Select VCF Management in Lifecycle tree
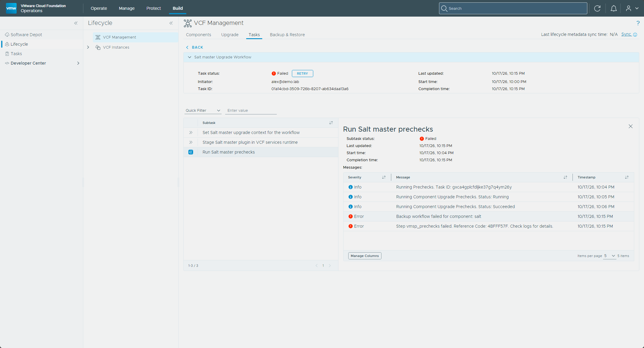 click(120, 37)
